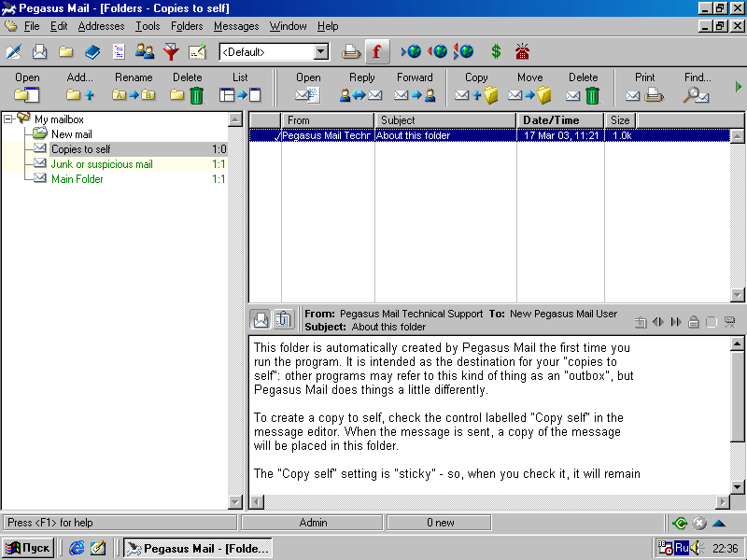Select the 'About this folder' message row

point(489,135)
